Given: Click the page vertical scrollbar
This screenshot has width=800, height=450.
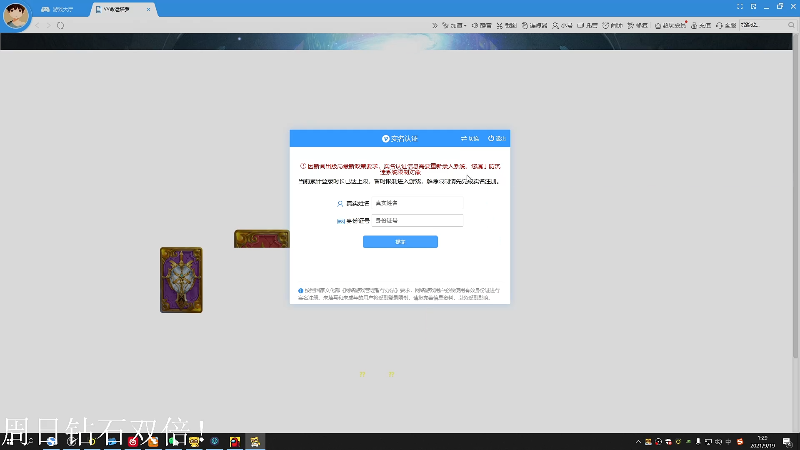Looking at the screenshot, I should pos(796,196).
